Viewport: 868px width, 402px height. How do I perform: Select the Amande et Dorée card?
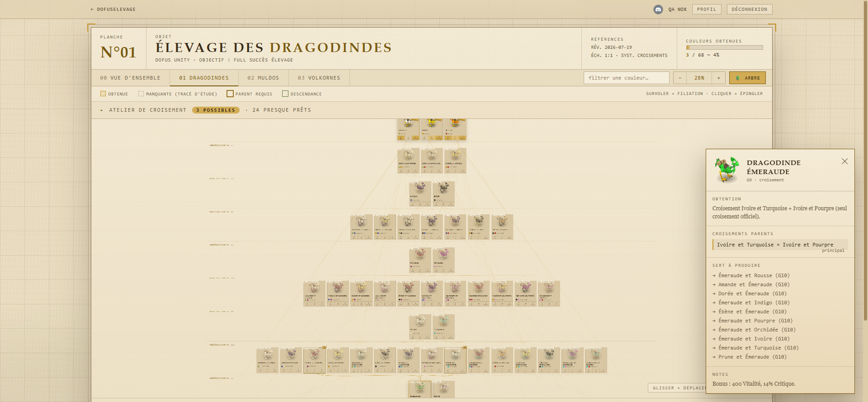(408, 161)
